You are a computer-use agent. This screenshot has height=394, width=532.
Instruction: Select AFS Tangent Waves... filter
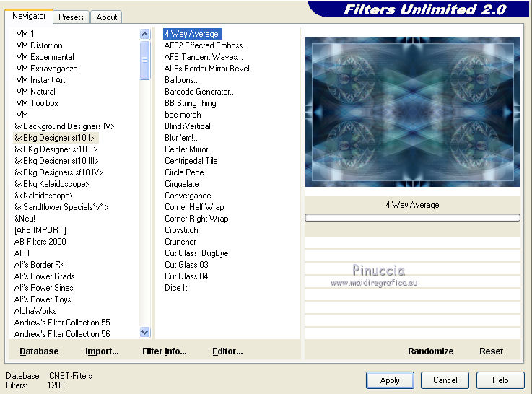[x=204, y=57]
